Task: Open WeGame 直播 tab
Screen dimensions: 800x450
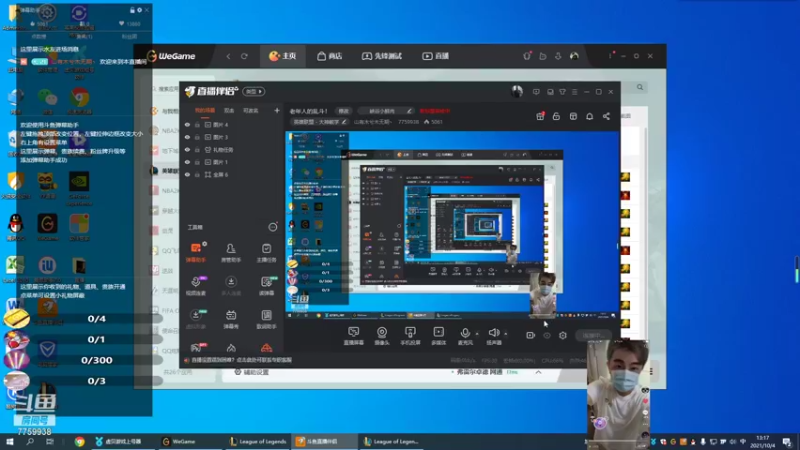Action: click(x=435, y=56)
